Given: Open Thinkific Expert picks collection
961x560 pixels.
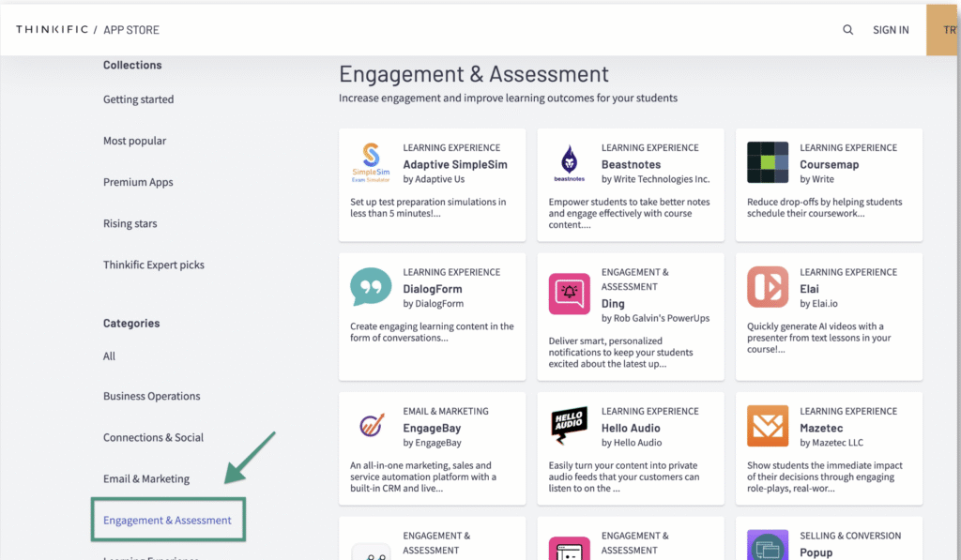Looking at the screenshot, I should click(x=154, y=265).
